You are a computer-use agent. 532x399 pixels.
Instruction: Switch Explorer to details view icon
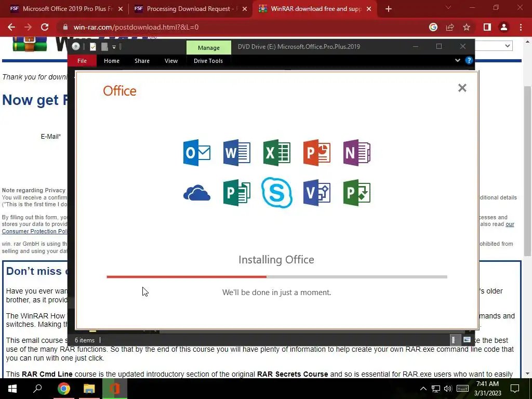tap(453, 340)
